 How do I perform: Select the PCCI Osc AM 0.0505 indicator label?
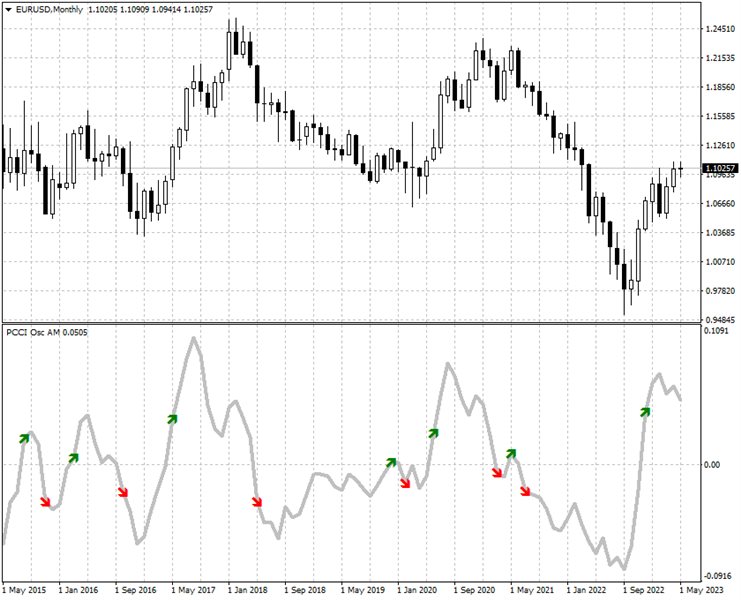(47, 333)
